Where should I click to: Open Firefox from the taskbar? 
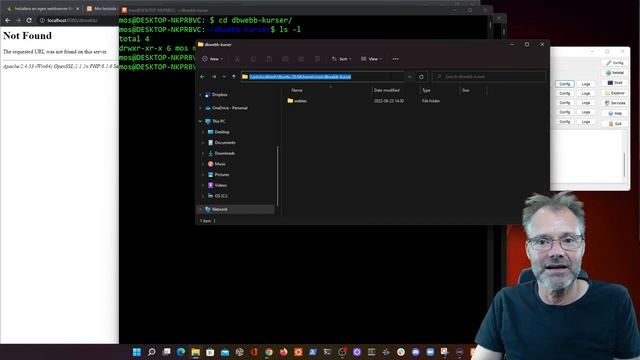point(283,352)
